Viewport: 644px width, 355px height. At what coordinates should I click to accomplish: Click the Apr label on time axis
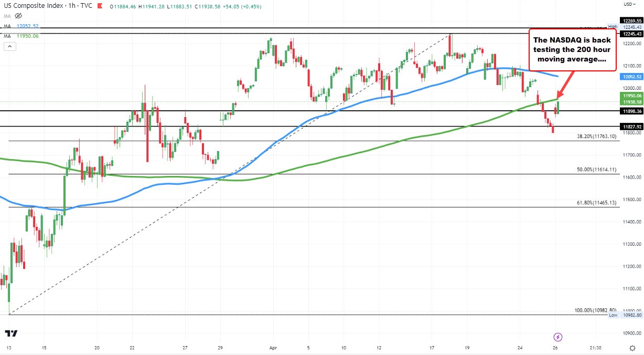273,347
